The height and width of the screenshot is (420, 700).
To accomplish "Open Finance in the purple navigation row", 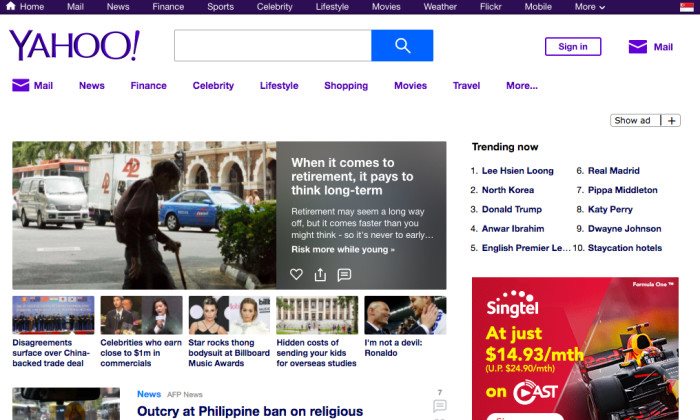I will coord(148,86).
